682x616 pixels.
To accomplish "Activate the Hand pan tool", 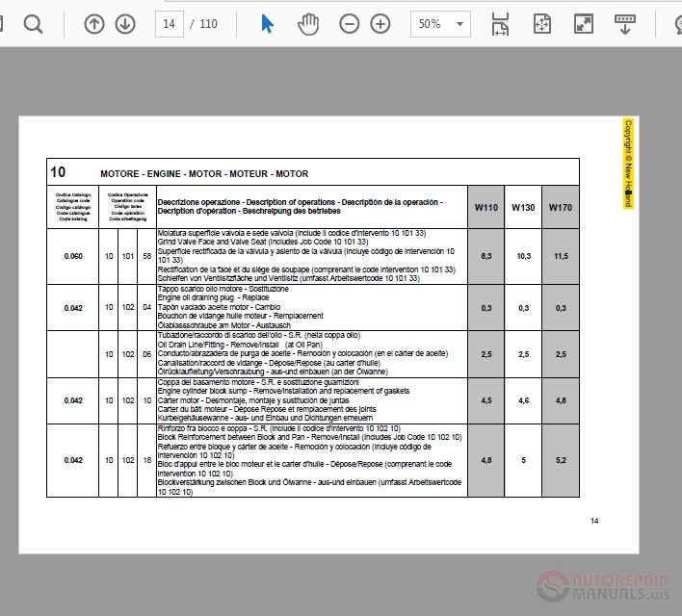I will pyautogui.click(x=308, y=24).
